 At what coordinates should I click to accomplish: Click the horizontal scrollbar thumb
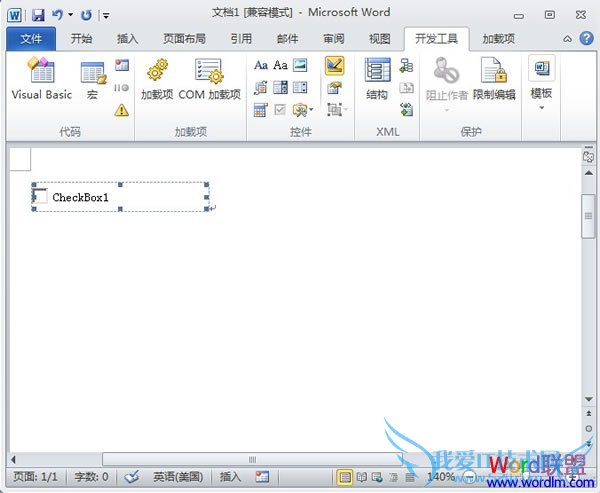(x=253, y=459)
